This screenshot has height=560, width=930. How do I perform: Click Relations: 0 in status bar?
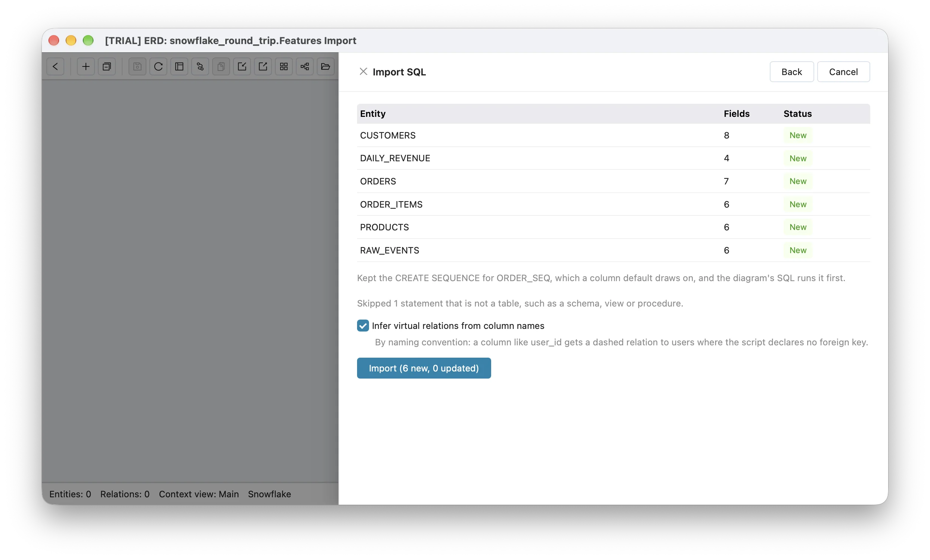pos(125,494)
